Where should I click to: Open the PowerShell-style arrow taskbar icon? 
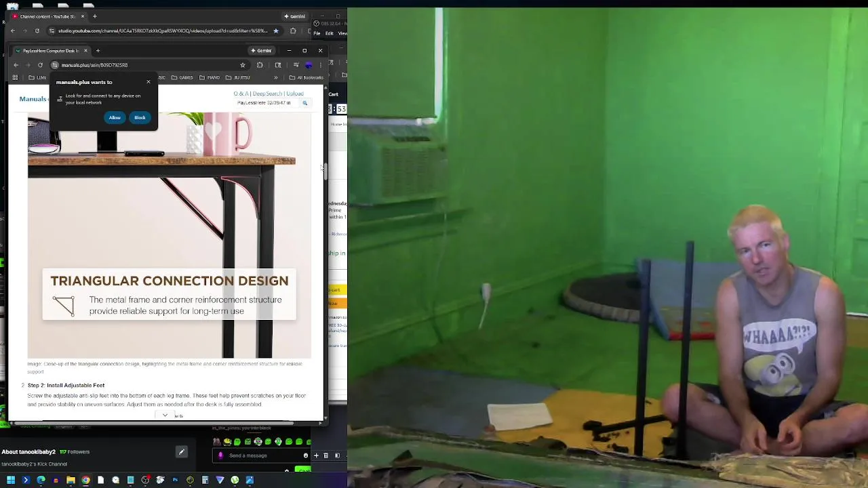click(x=26, y=480)
